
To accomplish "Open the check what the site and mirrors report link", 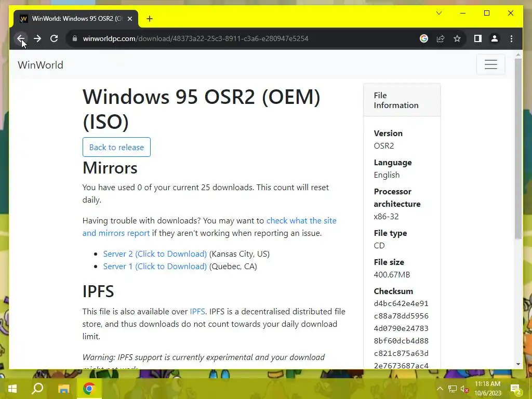I will (x=209, y=227).
